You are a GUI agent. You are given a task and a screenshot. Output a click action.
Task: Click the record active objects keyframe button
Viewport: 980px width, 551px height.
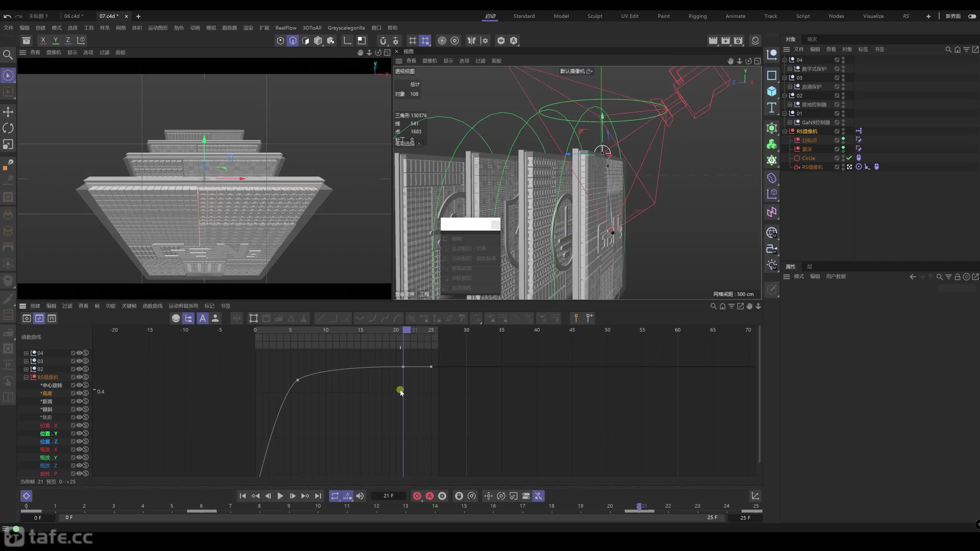pos(417,496)
